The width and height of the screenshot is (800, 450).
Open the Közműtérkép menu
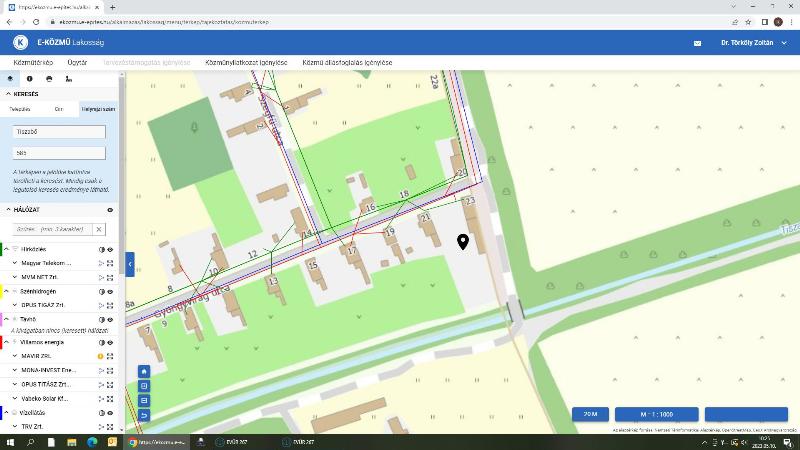click(x=33, y=62)
